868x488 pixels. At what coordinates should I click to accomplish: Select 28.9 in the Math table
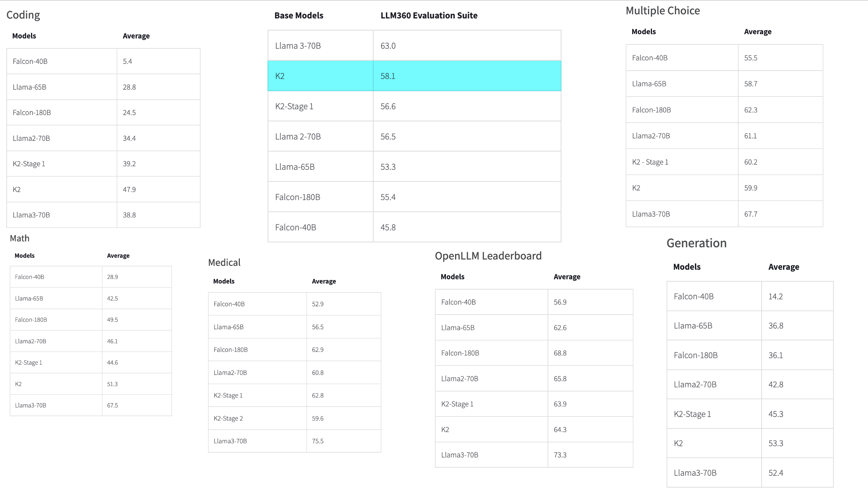[112, 277]
